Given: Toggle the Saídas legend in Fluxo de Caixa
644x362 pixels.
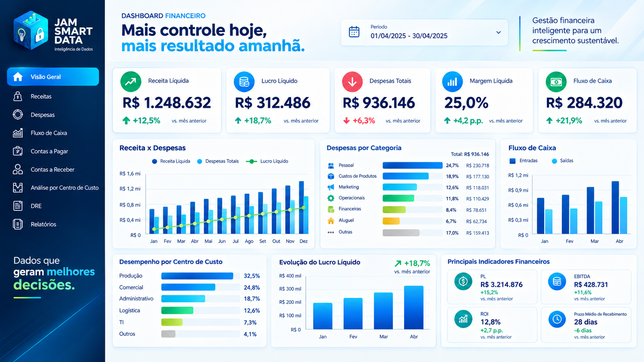Looking at the screenshot, I should click(563, 161).
